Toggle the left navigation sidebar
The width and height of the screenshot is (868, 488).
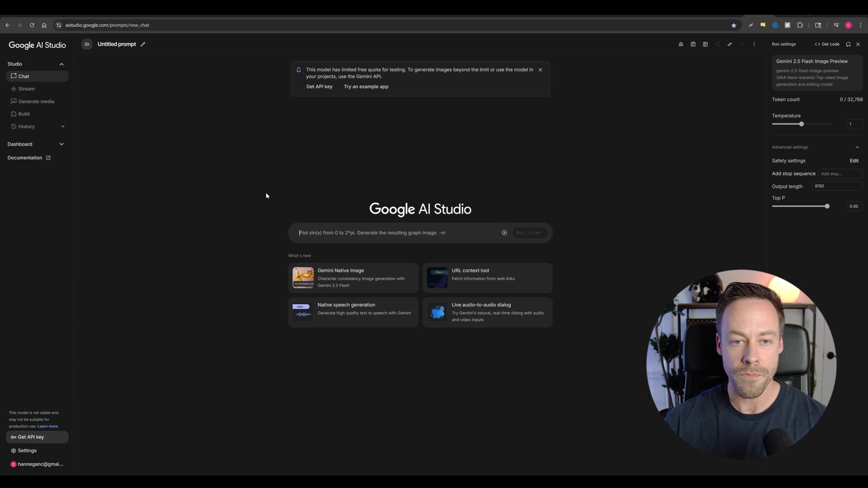coord(87,44)
